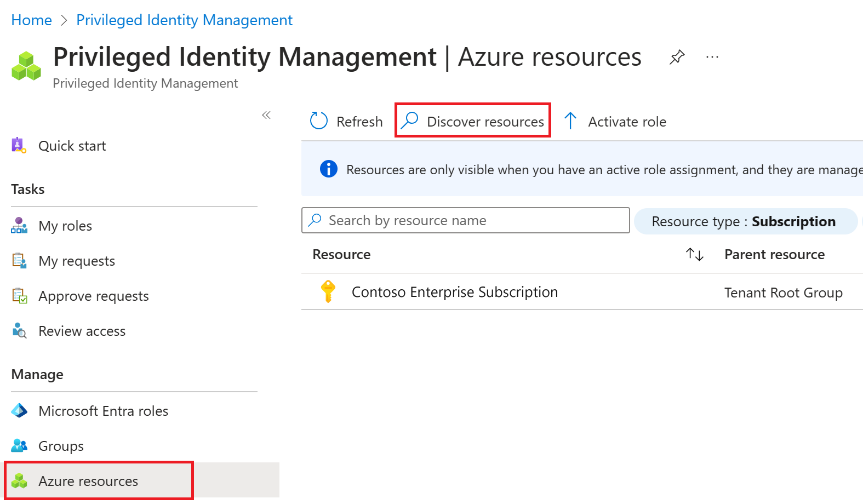Open Resource type Subscription filter
This screenshot has height=504, width=863.
tap(744, 222)
